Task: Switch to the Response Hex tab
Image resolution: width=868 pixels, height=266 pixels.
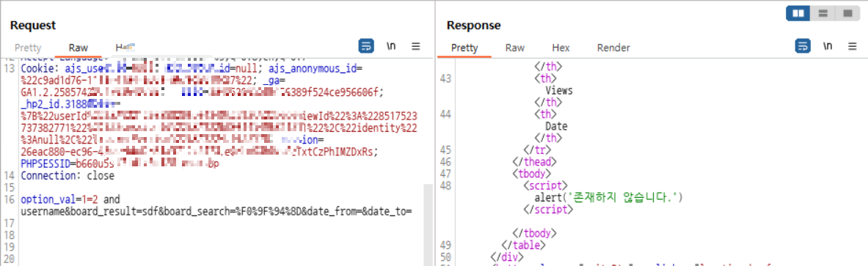Action: pos(561,48)
